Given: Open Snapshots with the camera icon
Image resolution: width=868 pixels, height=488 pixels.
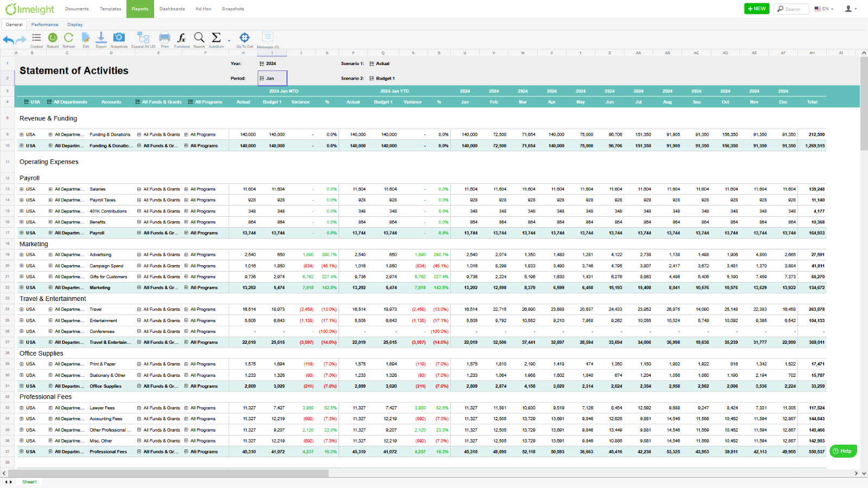Looking at the screenshot, I should click(x=119, y=40).
